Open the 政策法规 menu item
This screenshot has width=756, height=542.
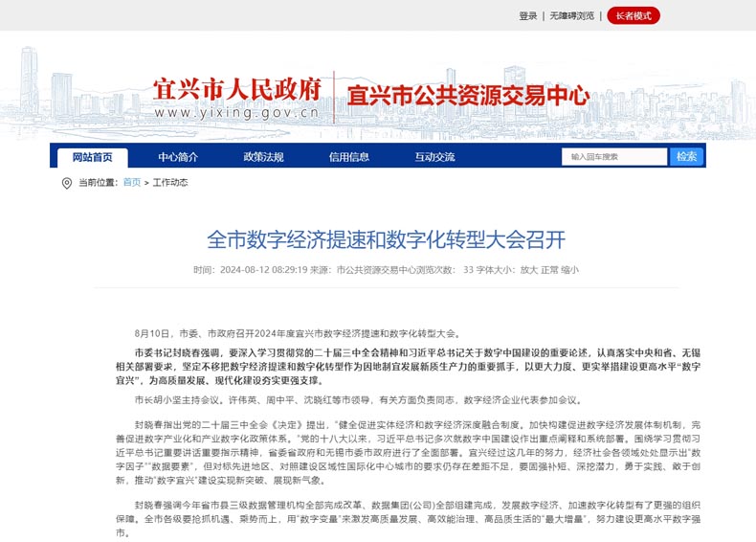263,157
